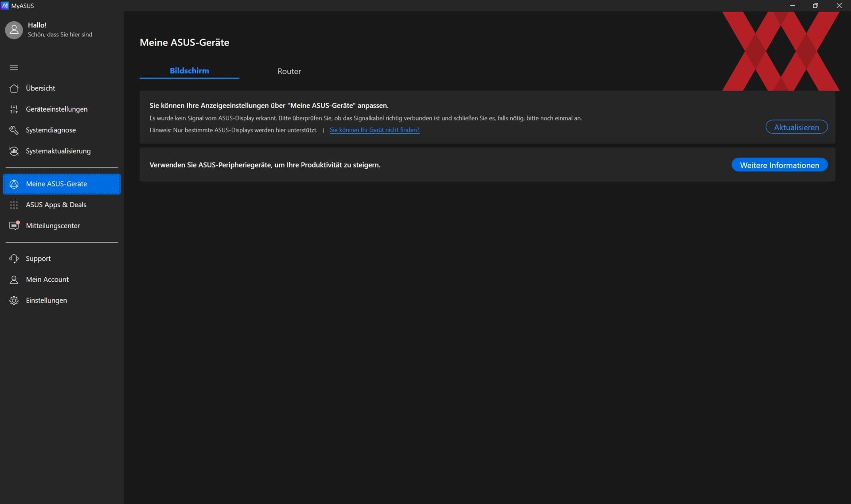851x504 pixels.
Task: Open the Mein Account label in sidebar
Action: [47, 279]
